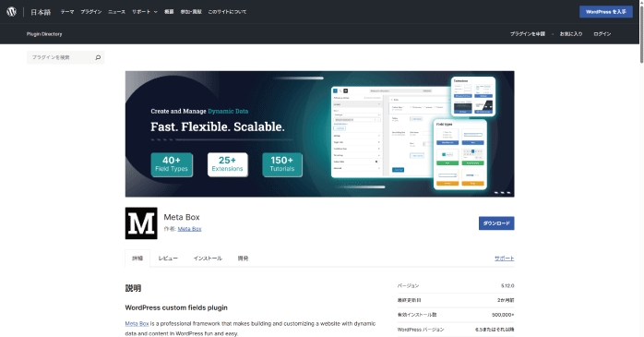Click the Meta Box M logo
Viewport: 644px width, 337px height.
[141, 223]
